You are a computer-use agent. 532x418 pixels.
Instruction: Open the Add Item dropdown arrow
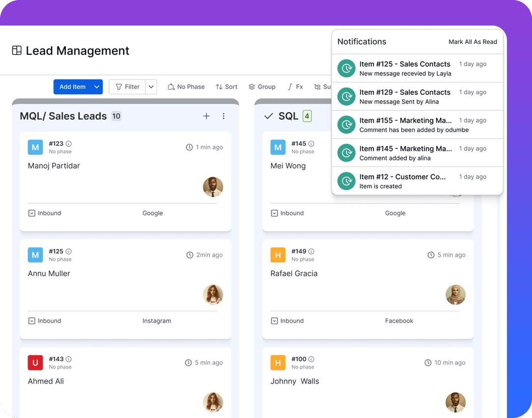[97, 87]
